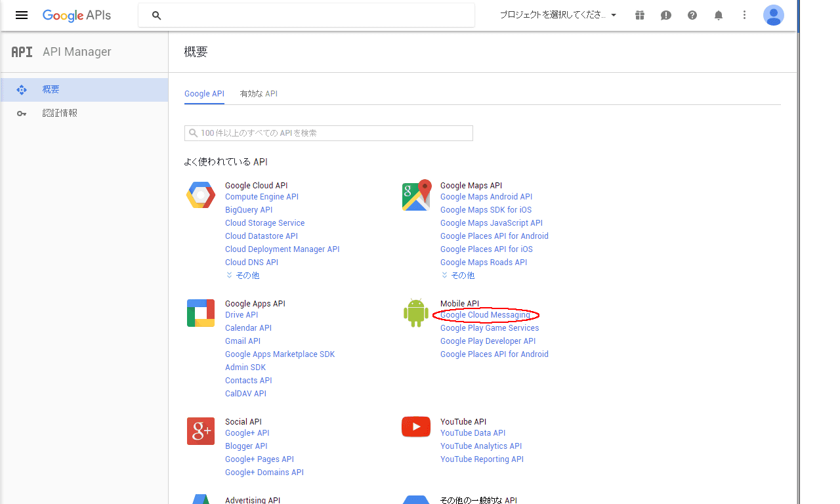Open Google Play Game Services link

click(490, 328)
